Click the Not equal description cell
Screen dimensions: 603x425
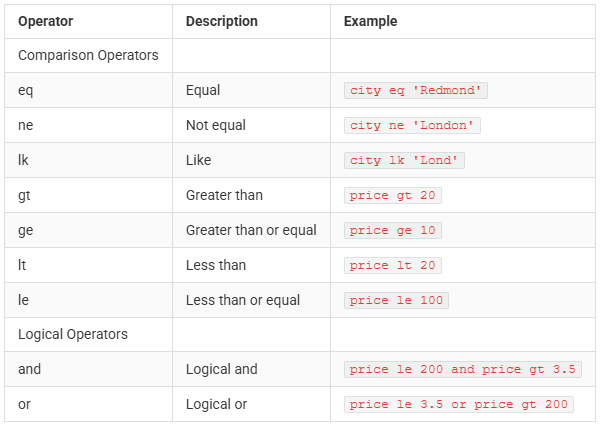coord(252,125)
